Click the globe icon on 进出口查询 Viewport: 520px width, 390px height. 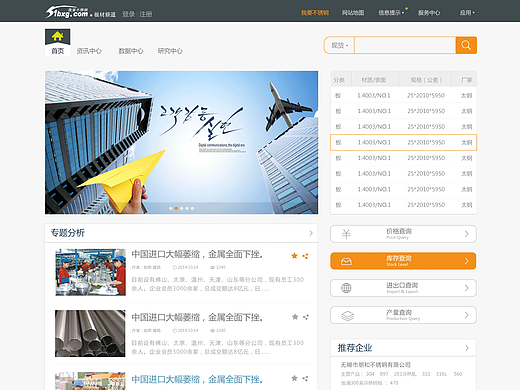(x=346, y=288)
